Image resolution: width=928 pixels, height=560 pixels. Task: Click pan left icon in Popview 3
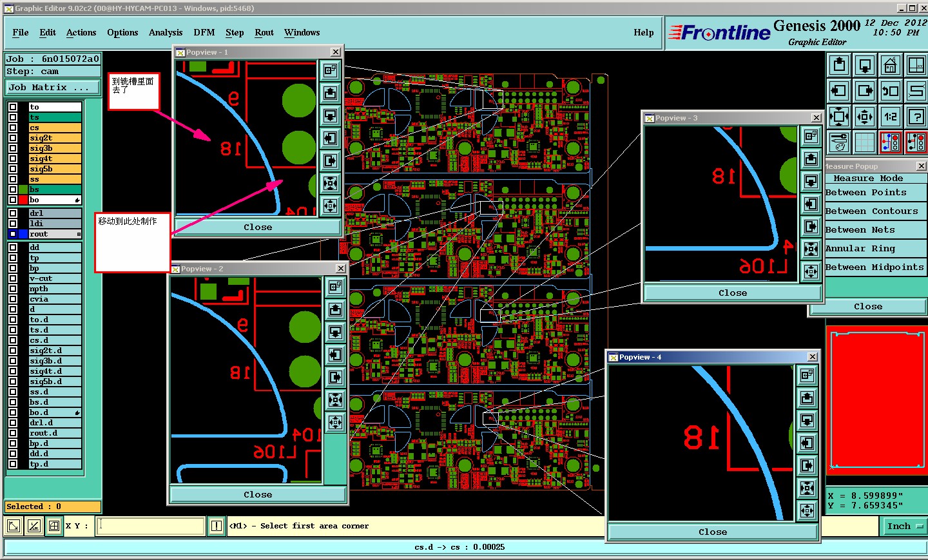811,204
